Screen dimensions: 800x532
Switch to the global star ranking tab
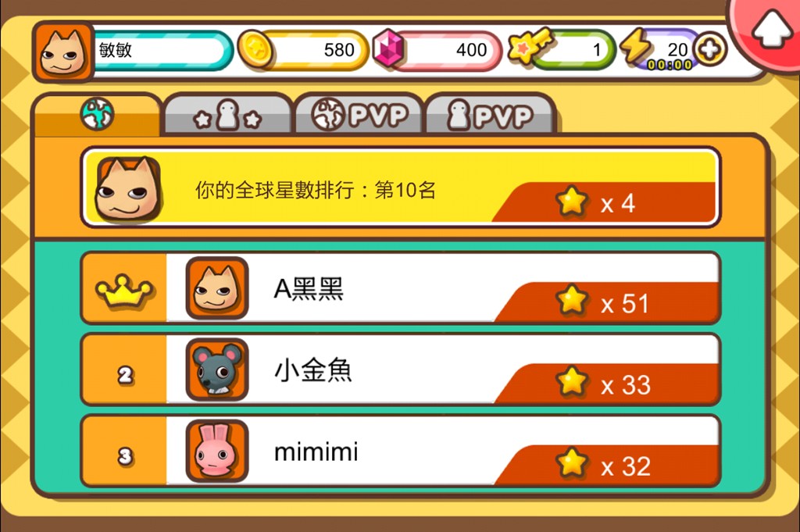point(97,114)
